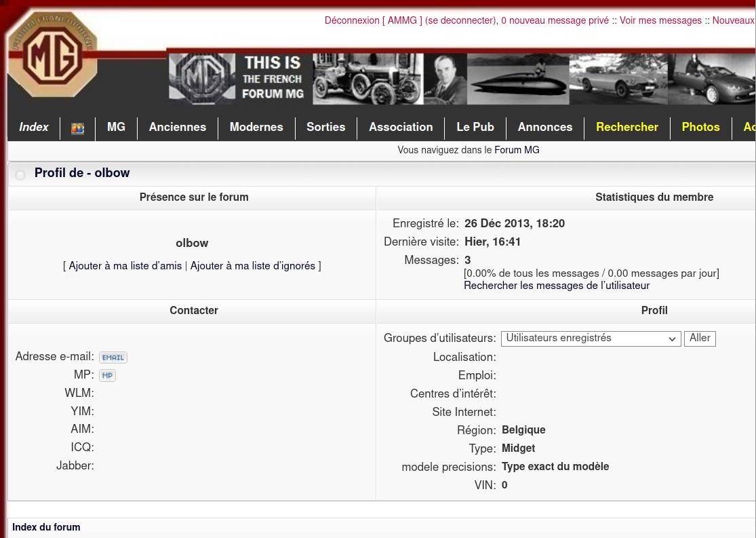
Task: Open the Association menu
Action: tap(401, 127)
